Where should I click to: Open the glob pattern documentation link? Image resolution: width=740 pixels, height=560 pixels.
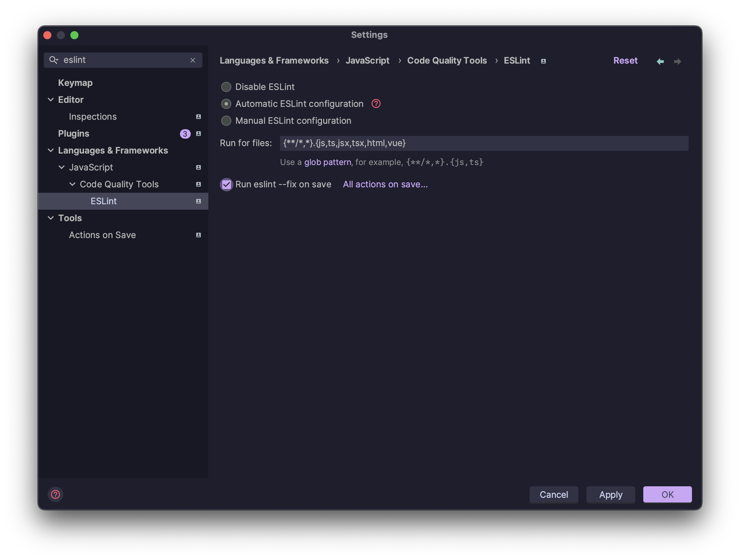[327, 162]
